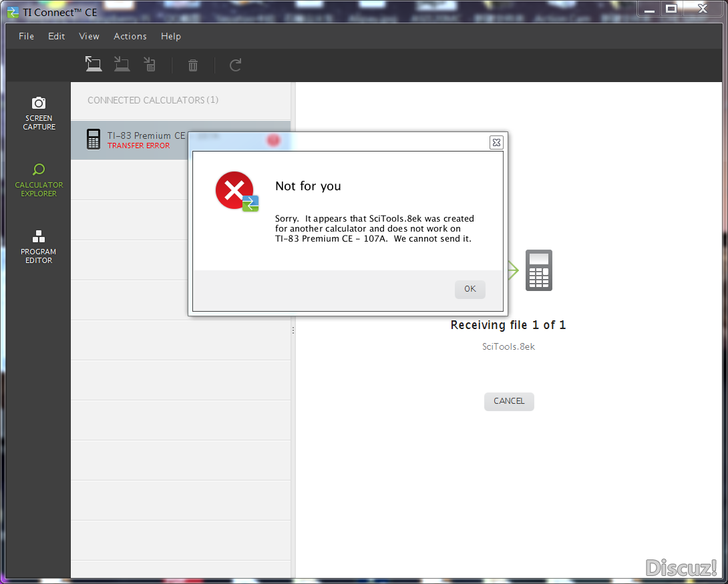728x584 pixels.
Task: Click the calculator icon beside TI-83 Premium CE
Action: coord(94,139)
